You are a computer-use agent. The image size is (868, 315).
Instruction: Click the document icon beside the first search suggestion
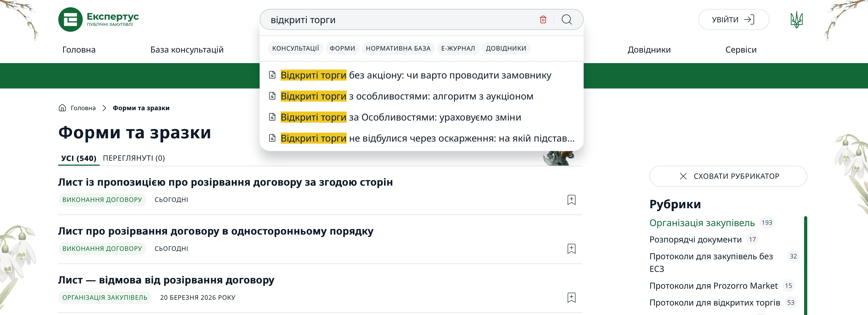click(x=272, y=75)
